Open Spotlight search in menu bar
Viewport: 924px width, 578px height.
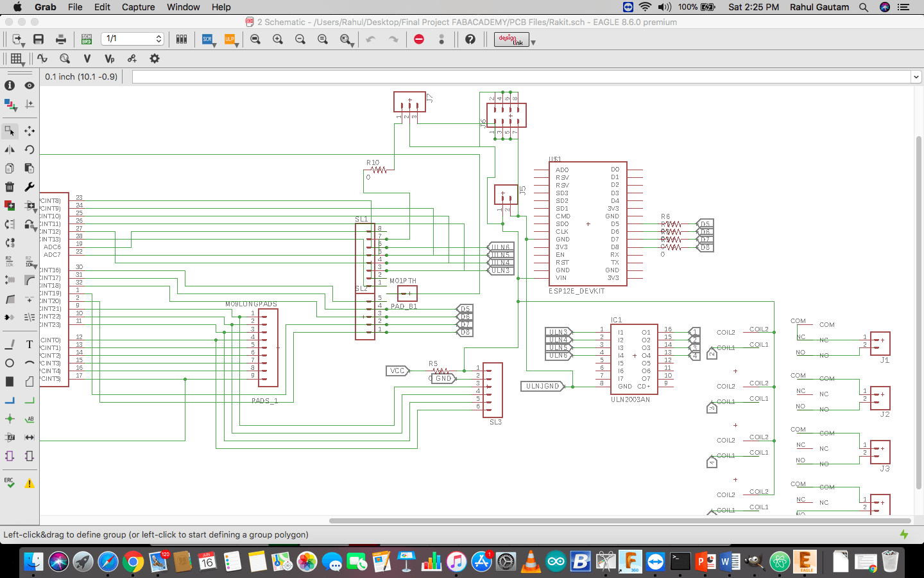(864, 7)
